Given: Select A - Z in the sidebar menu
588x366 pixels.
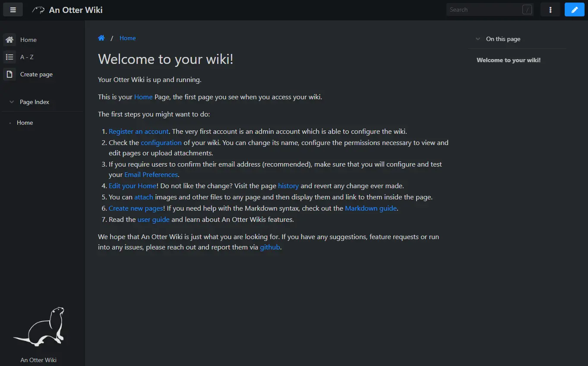Looking at the screenshot, I should 26,57.
